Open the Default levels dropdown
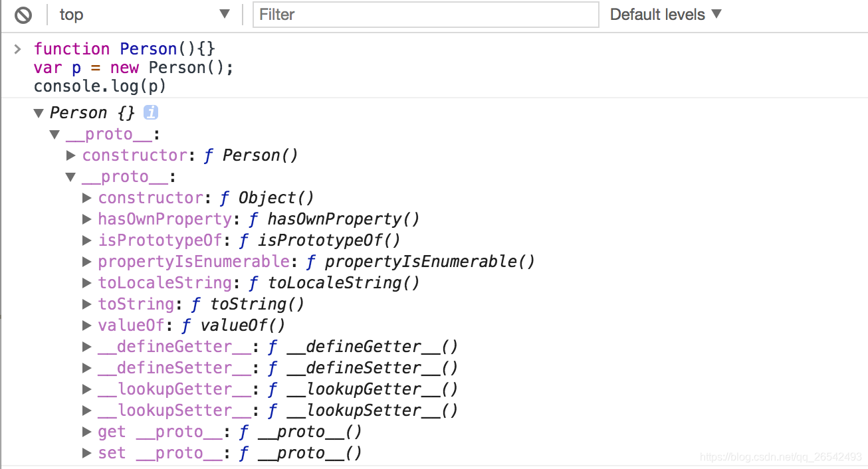Screen dimensions: 868x469 click(665, 15)
